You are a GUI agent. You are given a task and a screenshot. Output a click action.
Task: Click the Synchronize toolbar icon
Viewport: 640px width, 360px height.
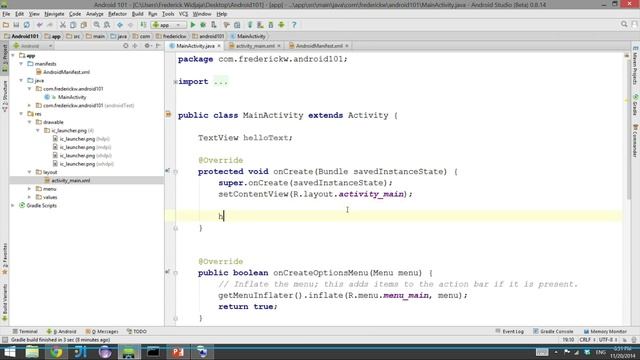click(27, 25)
